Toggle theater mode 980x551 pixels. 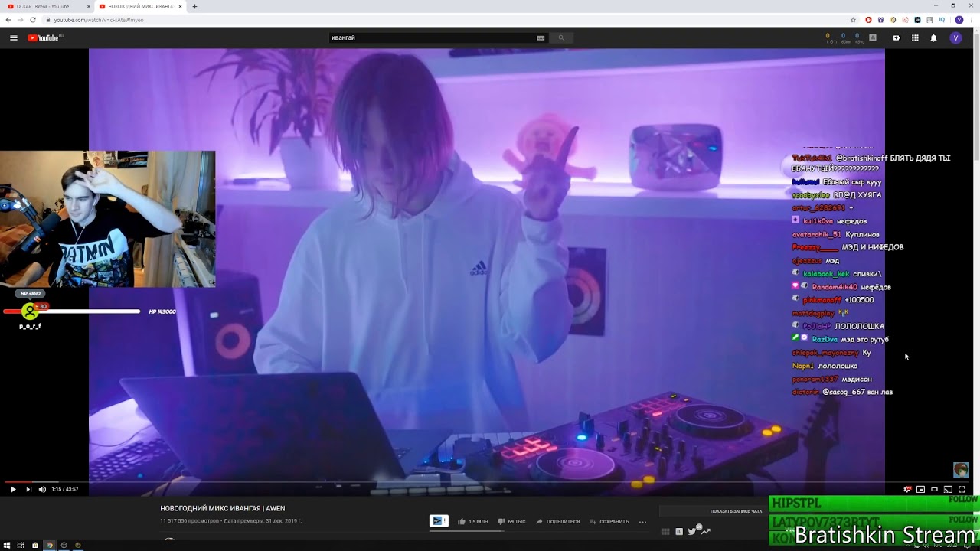pyautogui.click(x=934, y=489)
